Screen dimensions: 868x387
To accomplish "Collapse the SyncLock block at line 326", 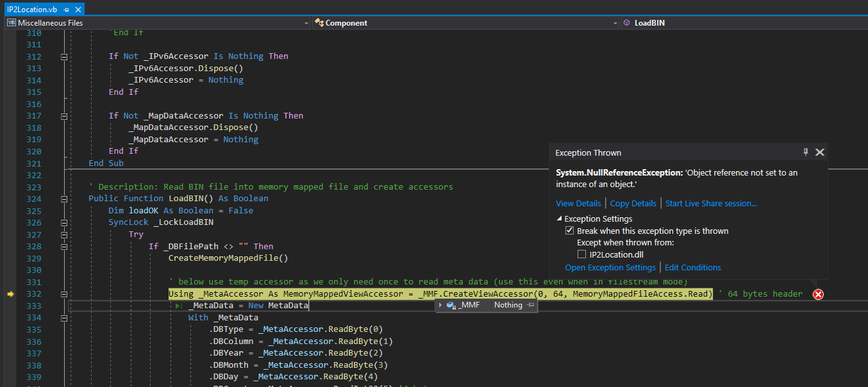I will (63, 222).
